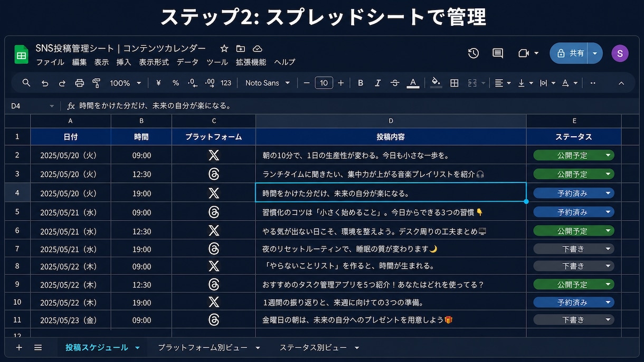This screenshot has width=644, height=362.
Task: Open the comments panel icon
Action: [x=497, y=53]
